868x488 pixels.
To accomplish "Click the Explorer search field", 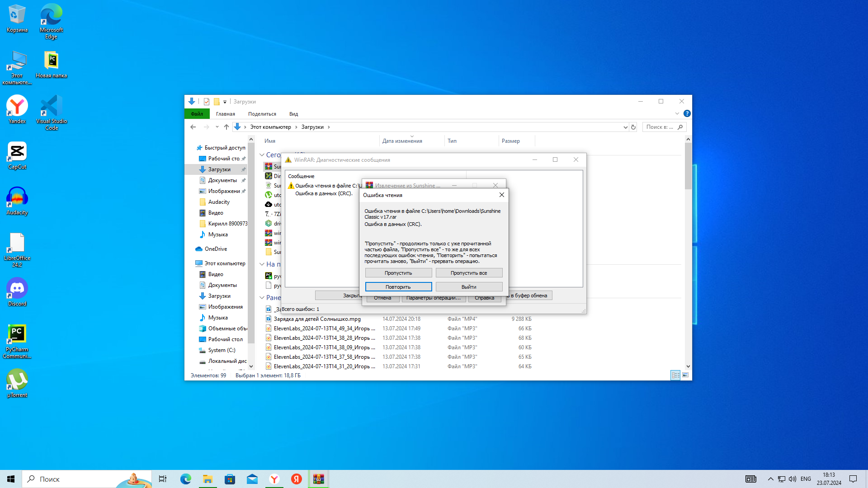I will (x=664, y=127).
